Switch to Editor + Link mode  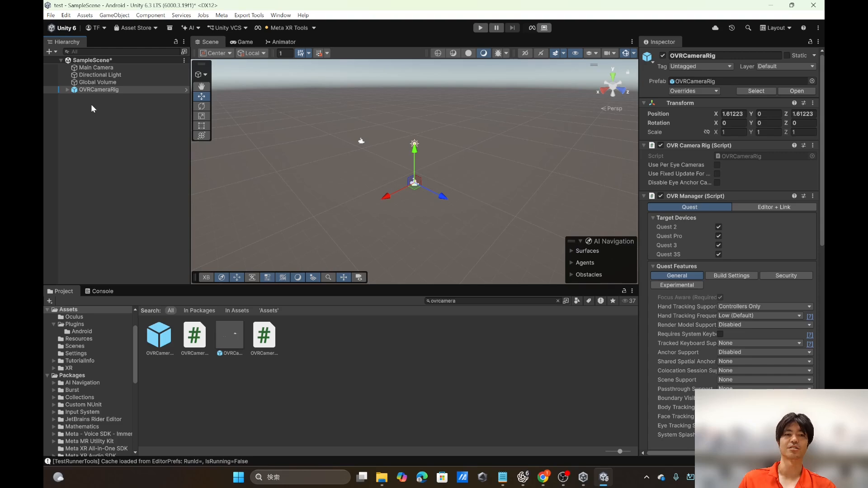pos(774,207)
